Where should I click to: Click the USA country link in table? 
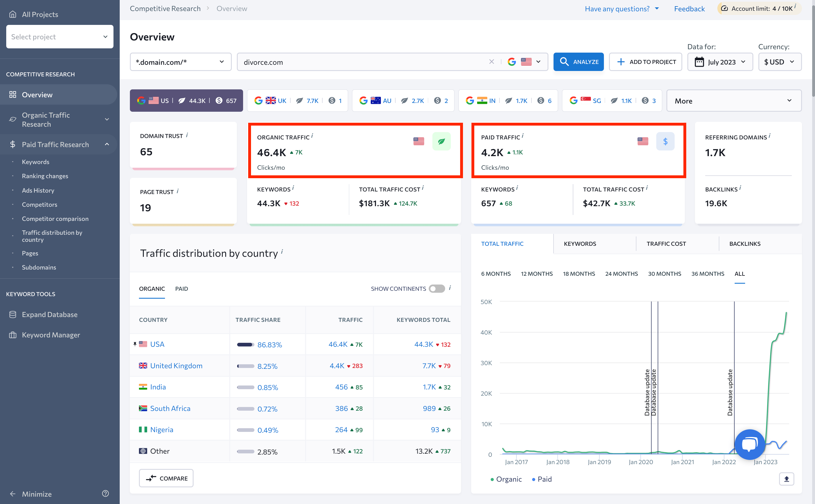[x=157, y=344]
